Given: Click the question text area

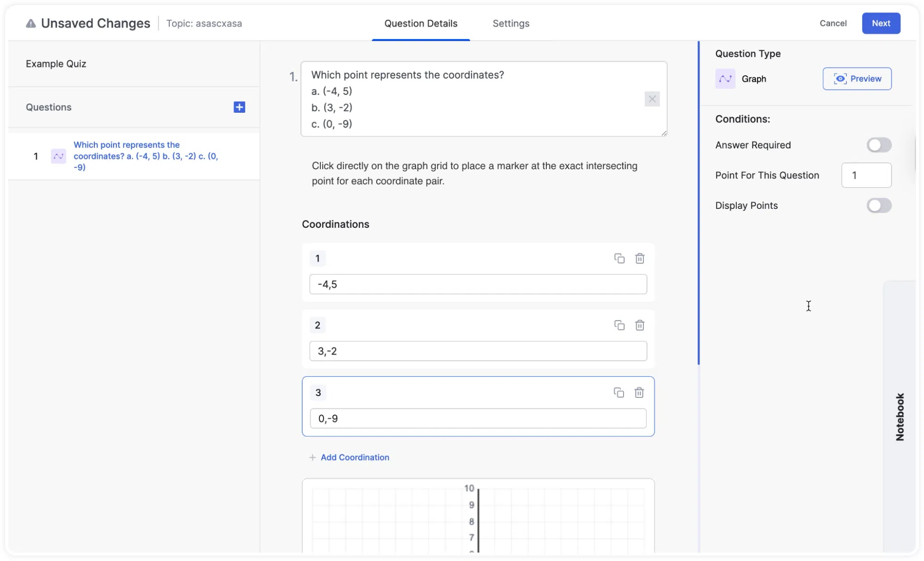Looking at the screenshot, I should (483, 99).
